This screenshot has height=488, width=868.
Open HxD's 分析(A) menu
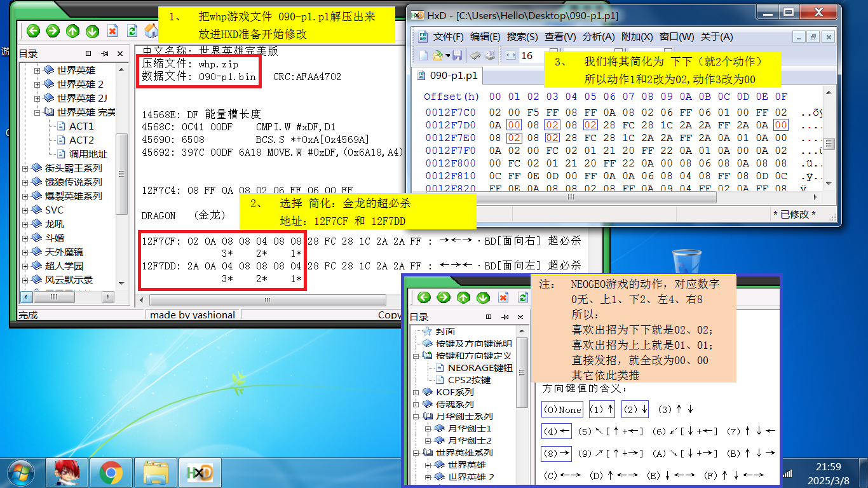(598, 37)
